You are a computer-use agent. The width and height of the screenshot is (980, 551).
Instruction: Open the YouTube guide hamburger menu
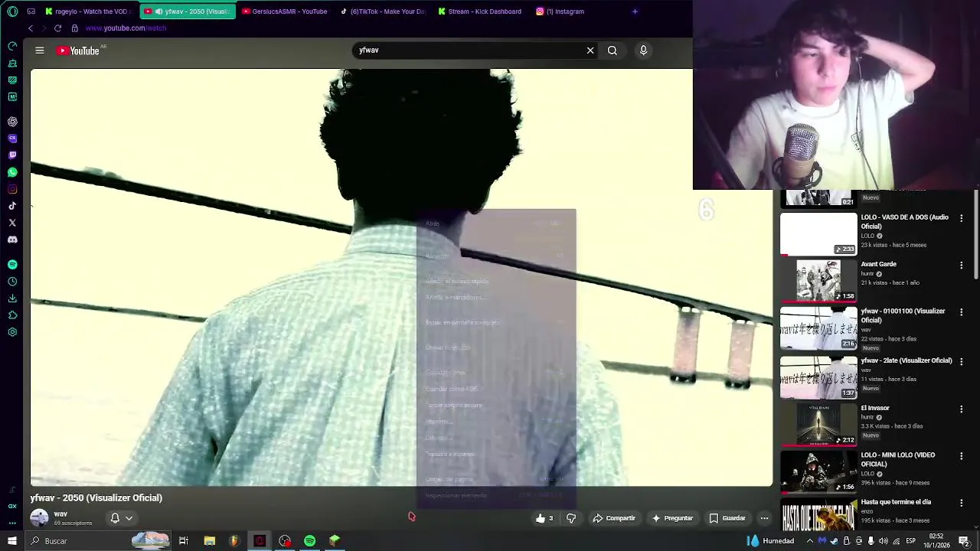pos(40,51)
